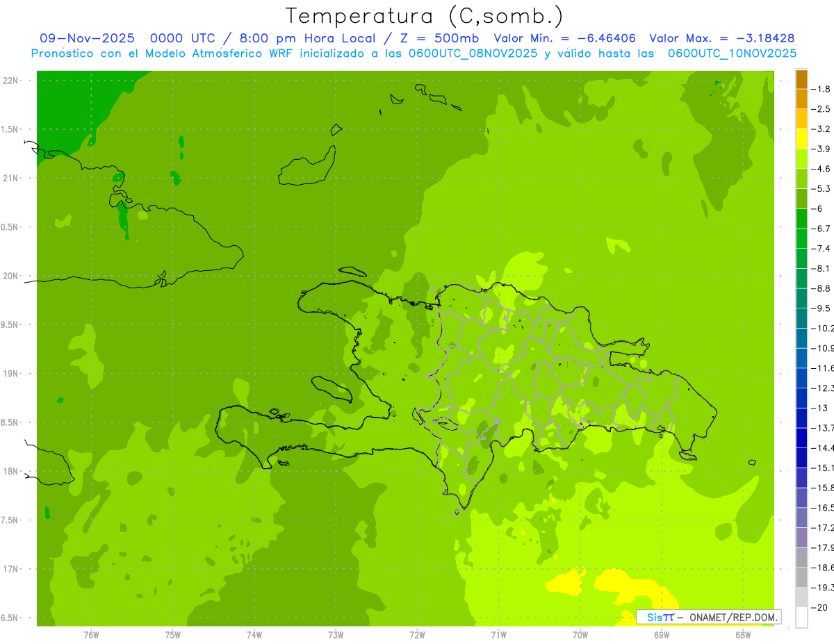Click the '-8.1' legend value

(x=822, y=268)
